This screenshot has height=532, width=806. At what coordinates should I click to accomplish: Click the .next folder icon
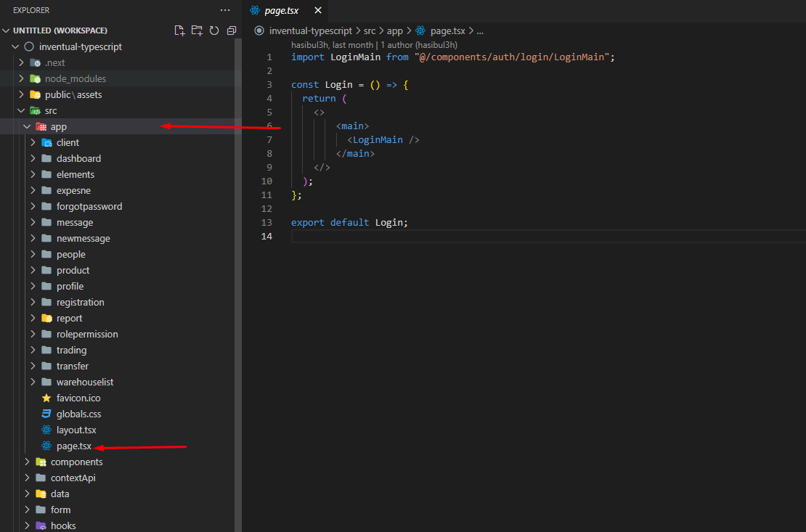[36, 62]
